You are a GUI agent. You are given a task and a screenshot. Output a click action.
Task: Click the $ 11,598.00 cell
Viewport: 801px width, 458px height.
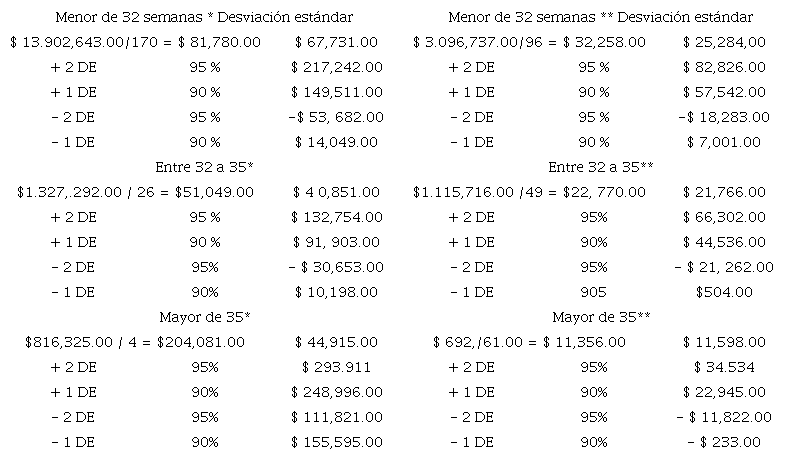[x=725, y=342]
